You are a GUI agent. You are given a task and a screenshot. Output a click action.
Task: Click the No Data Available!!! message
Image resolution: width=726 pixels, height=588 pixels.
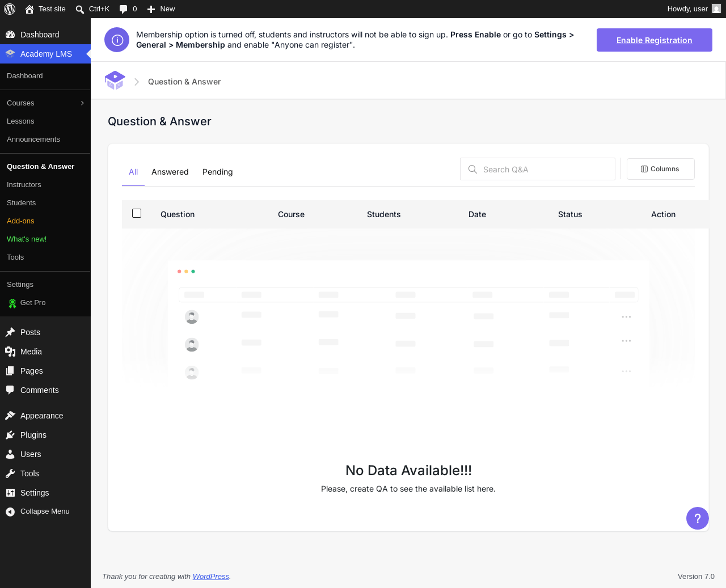408,471
